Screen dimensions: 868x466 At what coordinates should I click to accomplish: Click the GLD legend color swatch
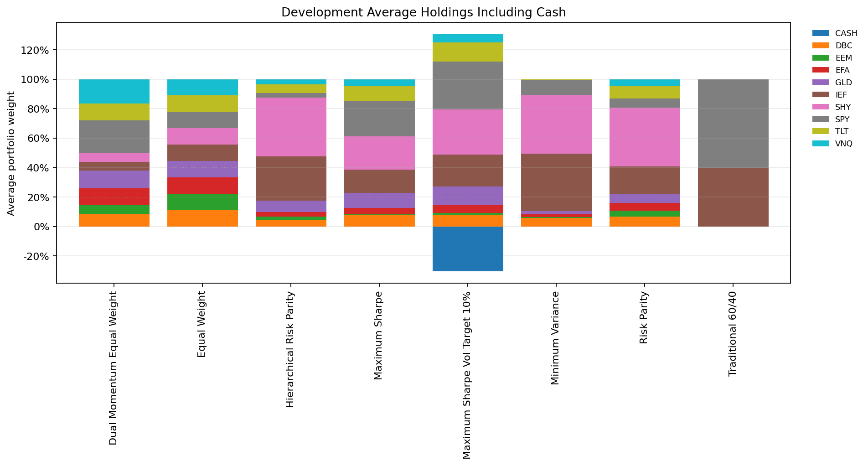[x=821, y=83]
